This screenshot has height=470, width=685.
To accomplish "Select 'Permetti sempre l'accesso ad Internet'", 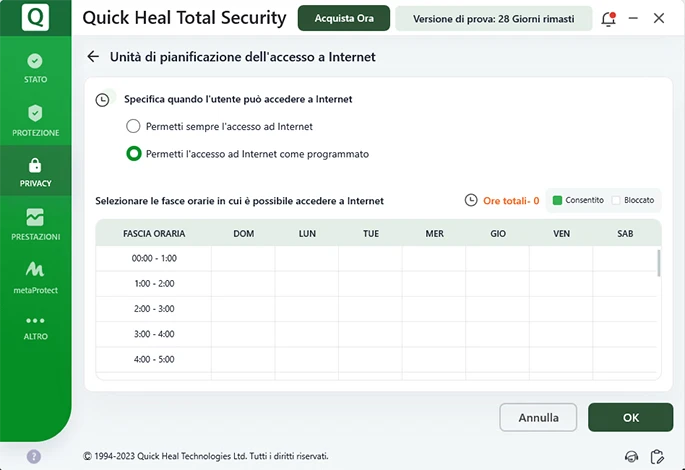I will pos(133,127).
